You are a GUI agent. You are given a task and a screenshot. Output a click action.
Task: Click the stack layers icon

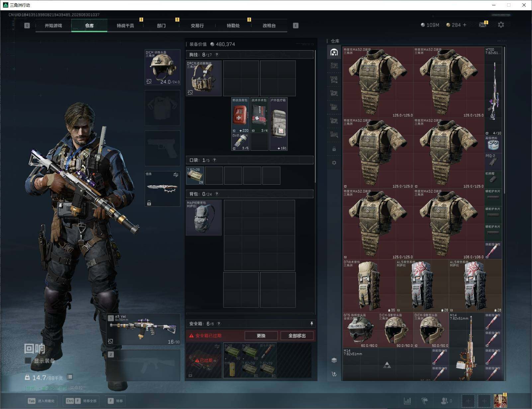[x=334, y=360]
